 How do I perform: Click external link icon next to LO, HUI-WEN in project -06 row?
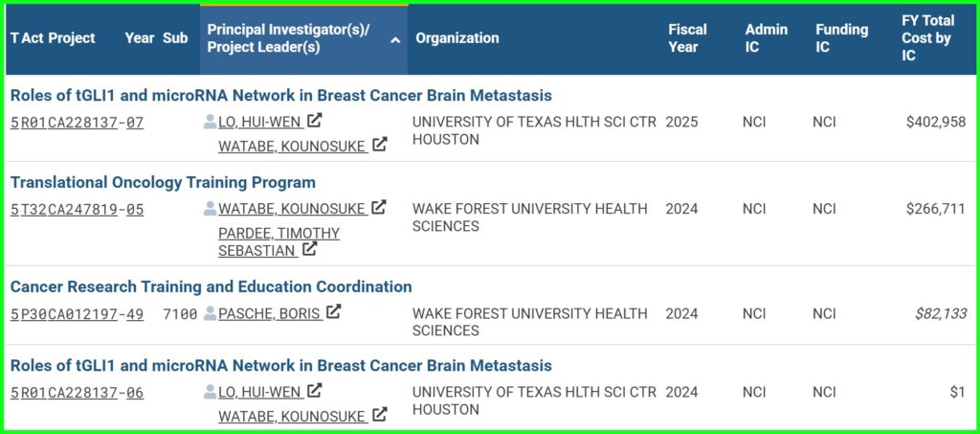[x=315, y=391]
